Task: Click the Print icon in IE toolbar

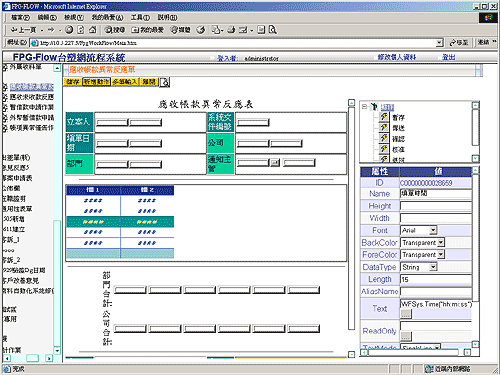Action: tap(231, 30)
